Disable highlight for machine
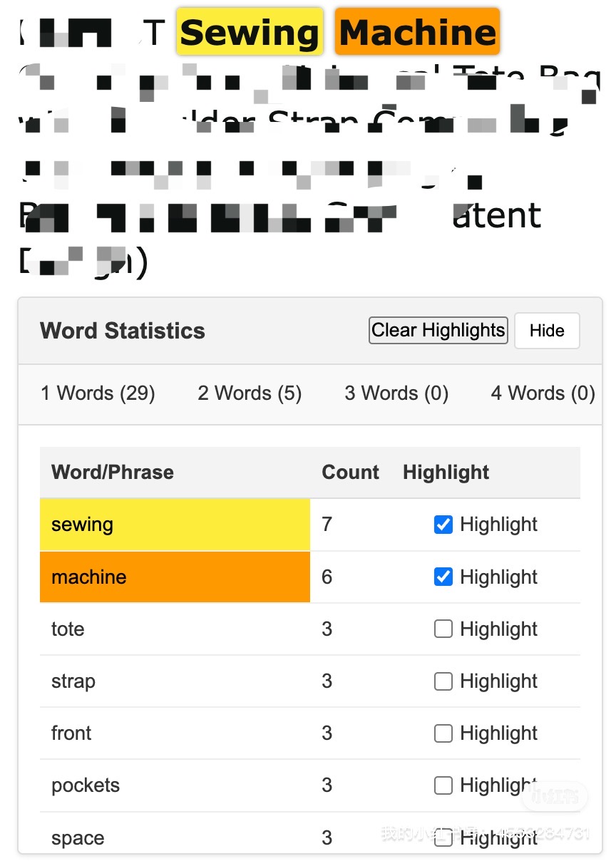This screenshot has width=616, height=861. point(443,577)
